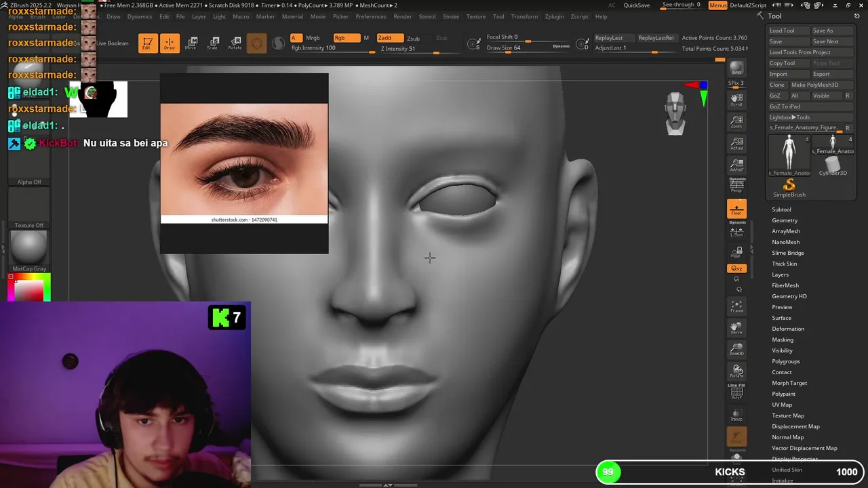This screenshot has width=868, height=488.
Task: Open the Stroke menu
Action: [451, 16]
